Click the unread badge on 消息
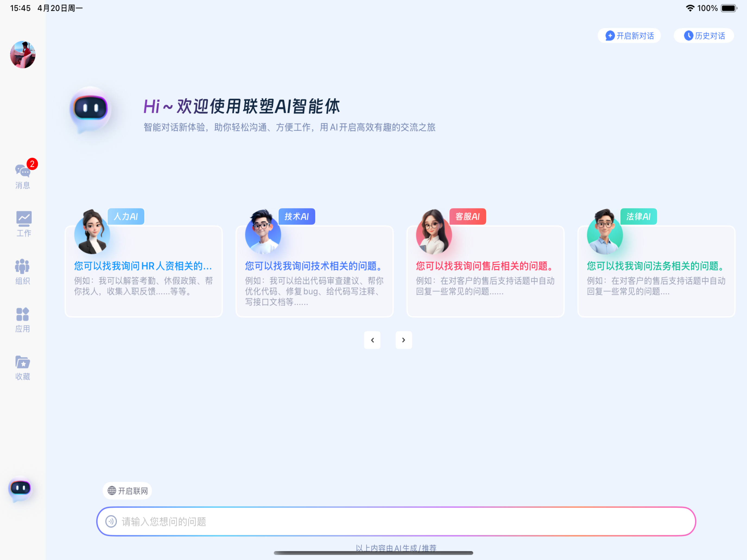The height and width of the screenshot is (560, 747). 32,164
